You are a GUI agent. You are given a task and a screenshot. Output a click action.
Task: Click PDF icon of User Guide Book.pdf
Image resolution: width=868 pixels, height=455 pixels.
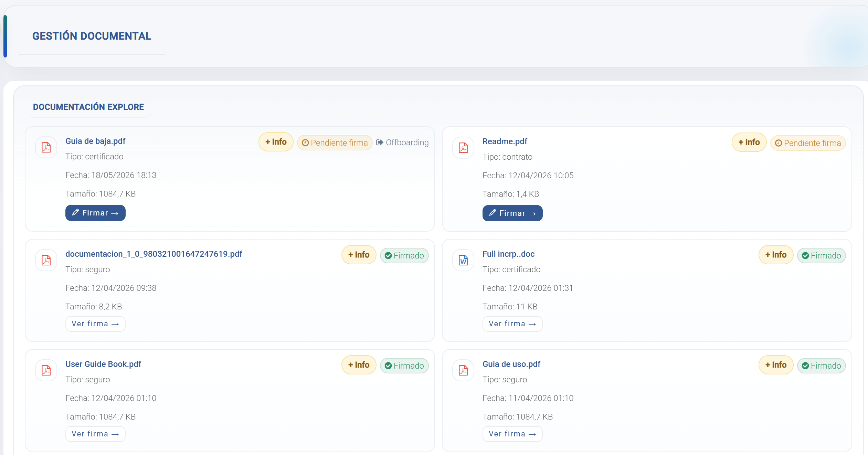[x=46, y=370]
